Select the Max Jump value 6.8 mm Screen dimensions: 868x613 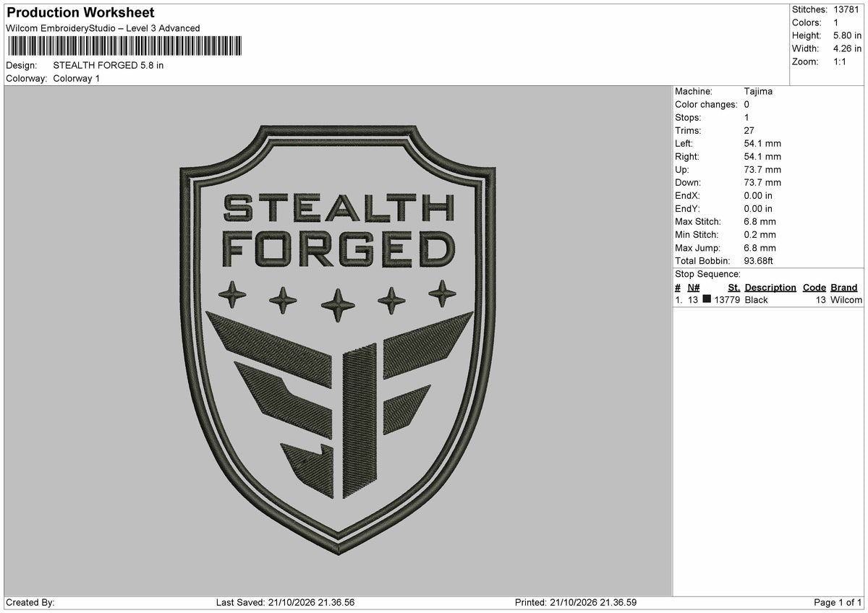tap(759, 247)
